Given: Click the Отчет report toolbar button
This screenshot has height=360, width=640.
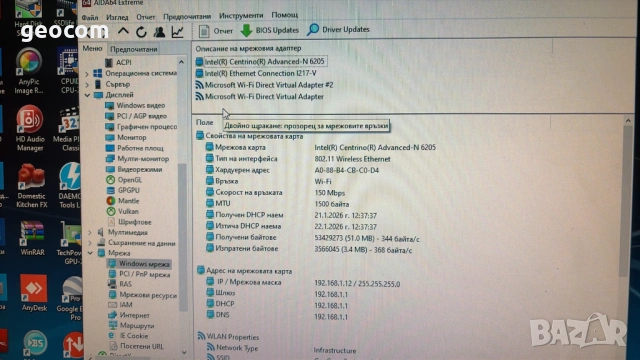Looking at the screenshot, I should click(216, 31).
